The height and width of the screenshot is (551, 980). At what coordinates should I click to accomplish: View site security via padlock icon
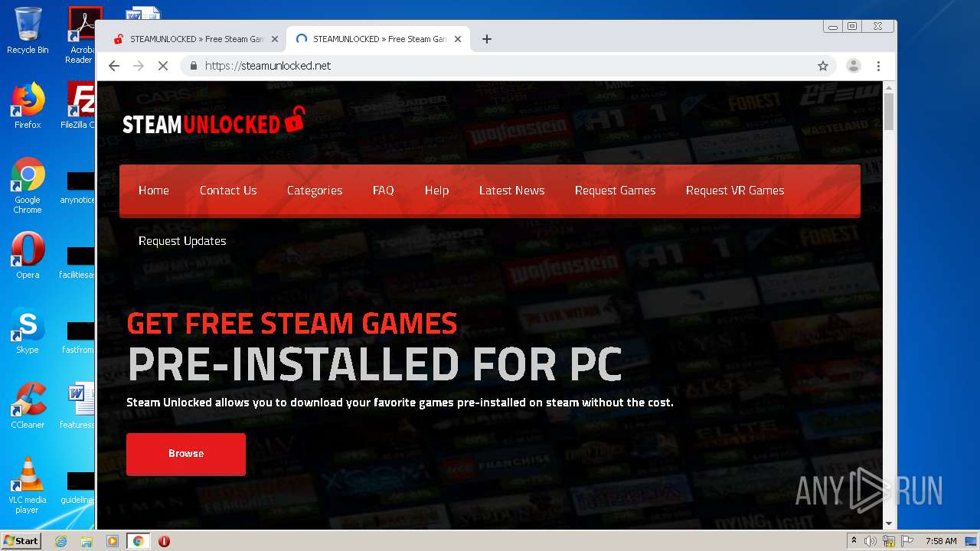point(194,66)
